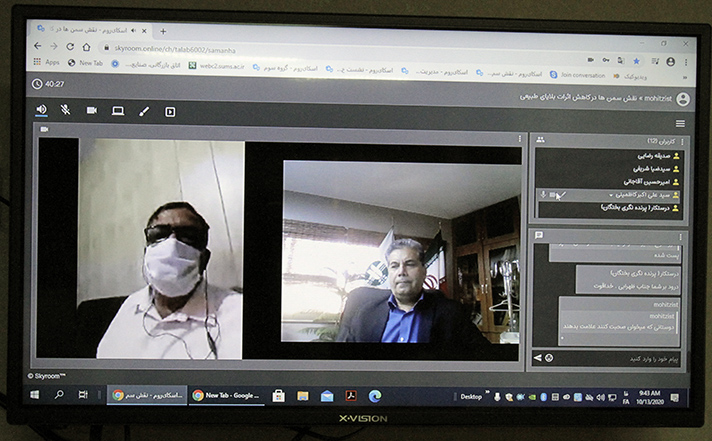Open the Join conversation bookmark
Screen dimensions: 712x441
coord(578,75)
